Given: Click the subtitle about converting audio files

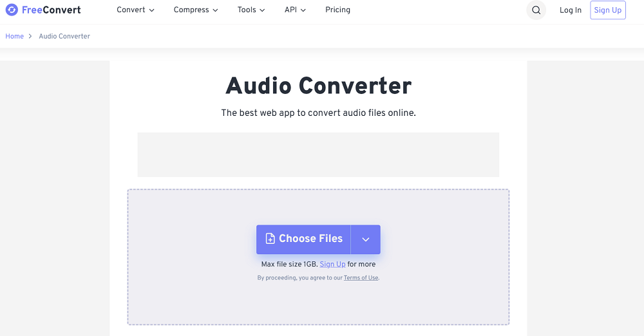Looking at the screenshot, I should (x=318, y=113).
